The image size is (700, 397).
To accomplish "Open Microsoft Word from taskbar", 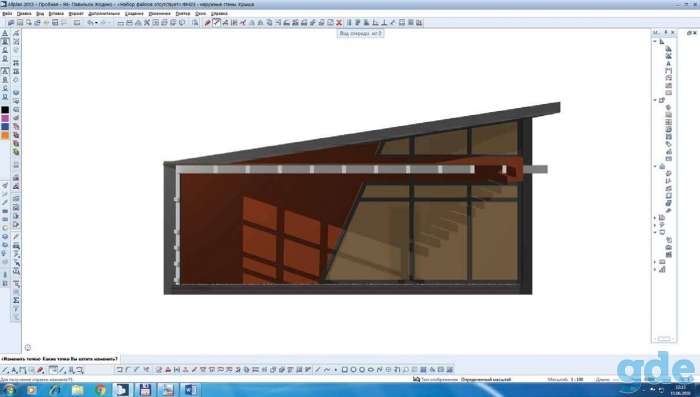I will point(191,390).
